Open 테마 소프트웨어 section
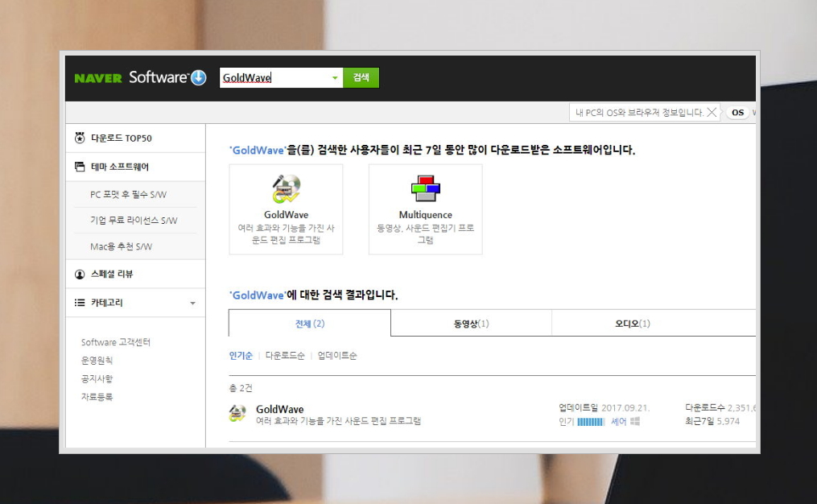817x504 pixels. (120, 167)
